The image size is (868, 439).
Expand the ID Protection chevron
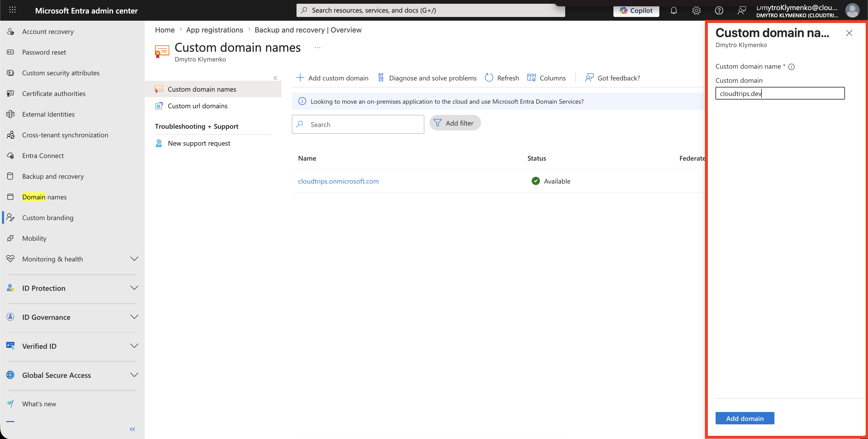(x=134, y=288)
